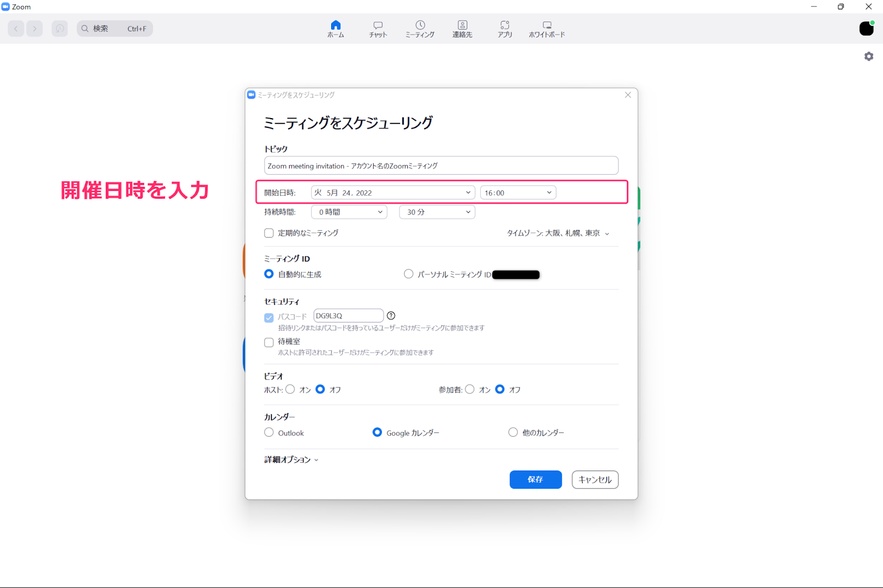Viewport: 883px width, 588px height.
Task: Open the Chat (チャット) icon
Action: coord(378,28)
